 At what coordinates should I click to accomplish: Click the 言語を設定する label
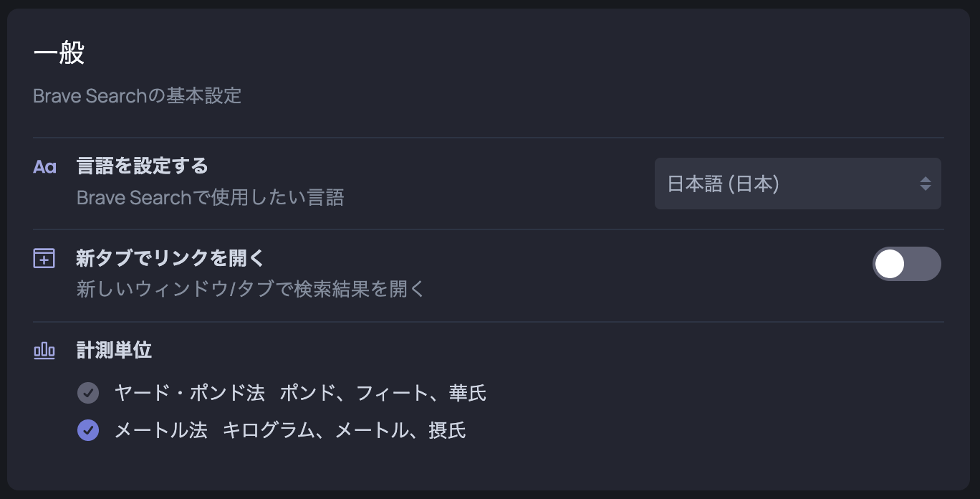click(x=142, y=166)
